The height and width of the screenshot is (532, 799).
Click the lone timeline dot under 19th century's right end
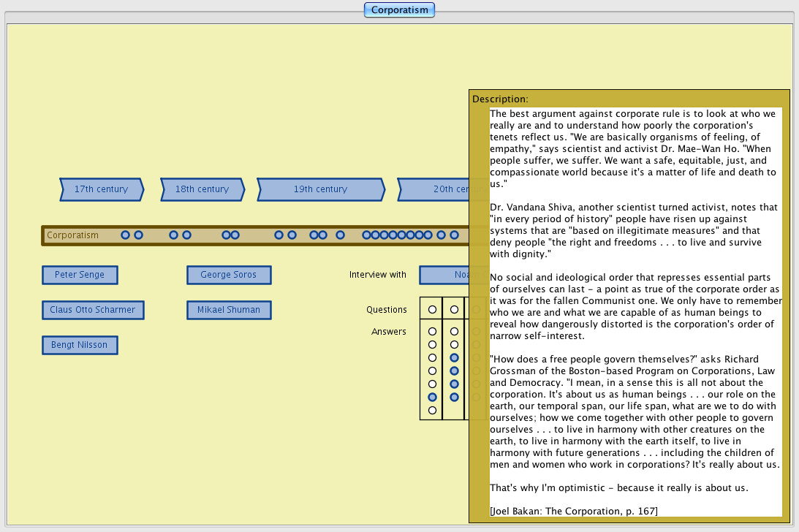(x=340, y=235)
